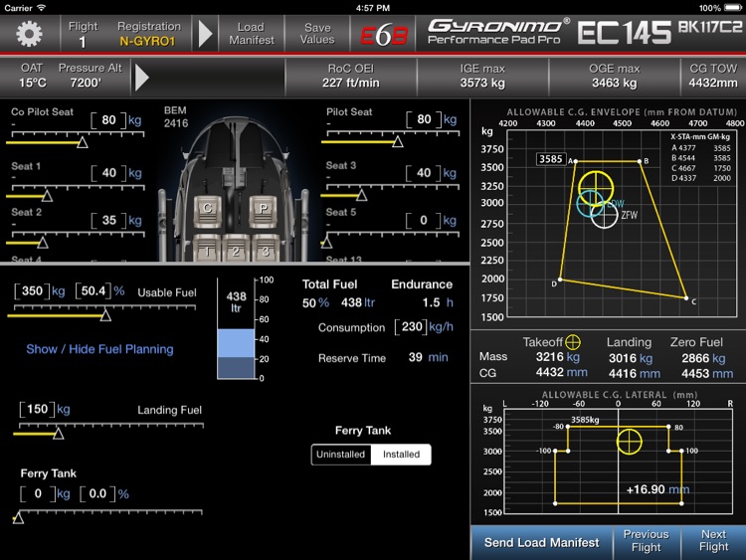Edit usable fuel 350 kg field
Image resolution: width=746 pixels, height=560 pixels.
pyautogui.click(x=32, y=291)
